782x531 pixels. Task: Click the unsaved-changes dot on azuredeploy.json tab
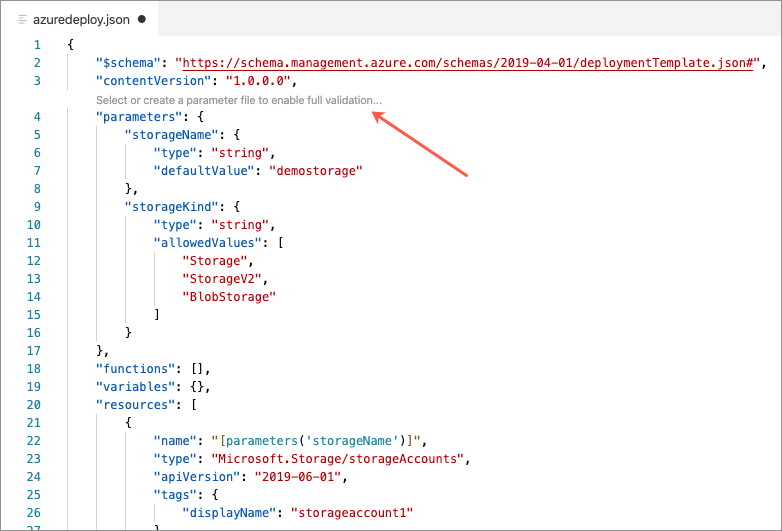click(x=142, y=19)
